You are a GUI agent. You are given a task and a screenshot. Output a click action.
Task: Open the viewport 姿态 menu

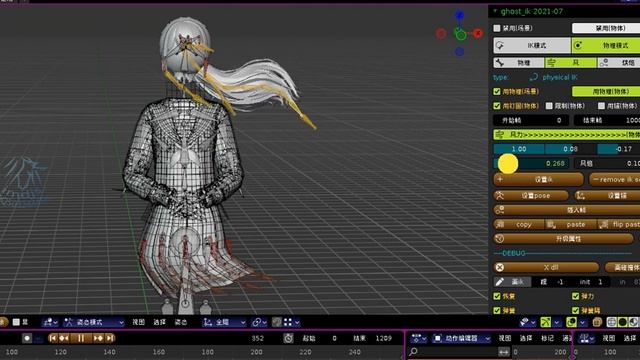pyautogui.click(x=181, y=322)
